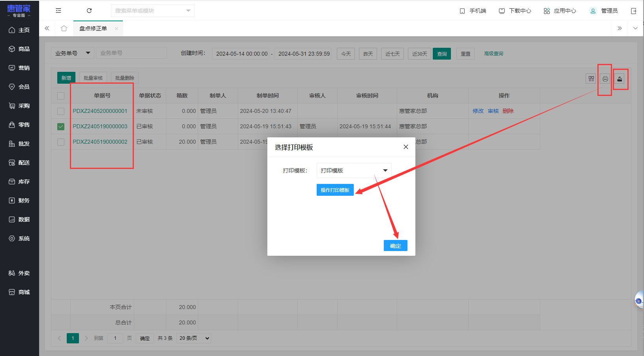Expand the tab list chevron at far right
The width and height of the screenshot is (644, 356).
(635, 28)
